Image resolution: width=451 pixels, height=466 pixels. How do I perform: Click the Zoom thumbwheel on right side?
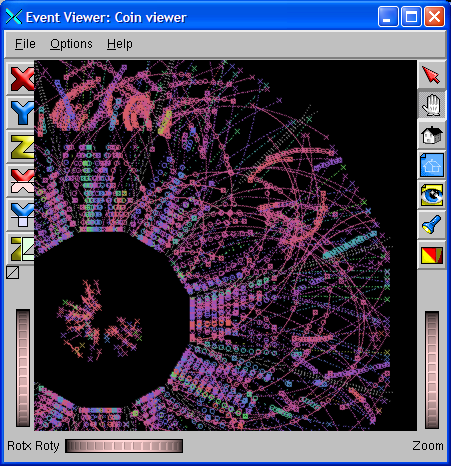[x=432, y=370]
